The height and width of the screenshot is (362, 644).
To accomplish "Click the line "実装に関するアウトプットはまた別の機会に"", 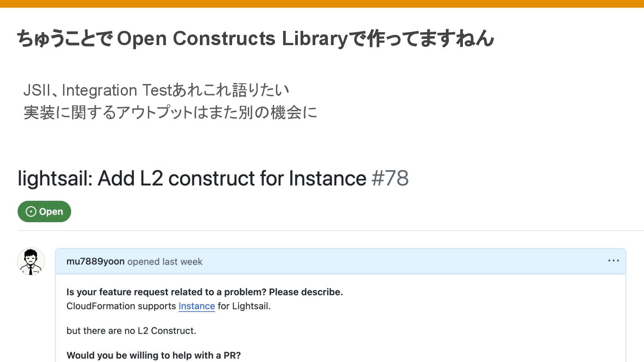I will [170, 112].
